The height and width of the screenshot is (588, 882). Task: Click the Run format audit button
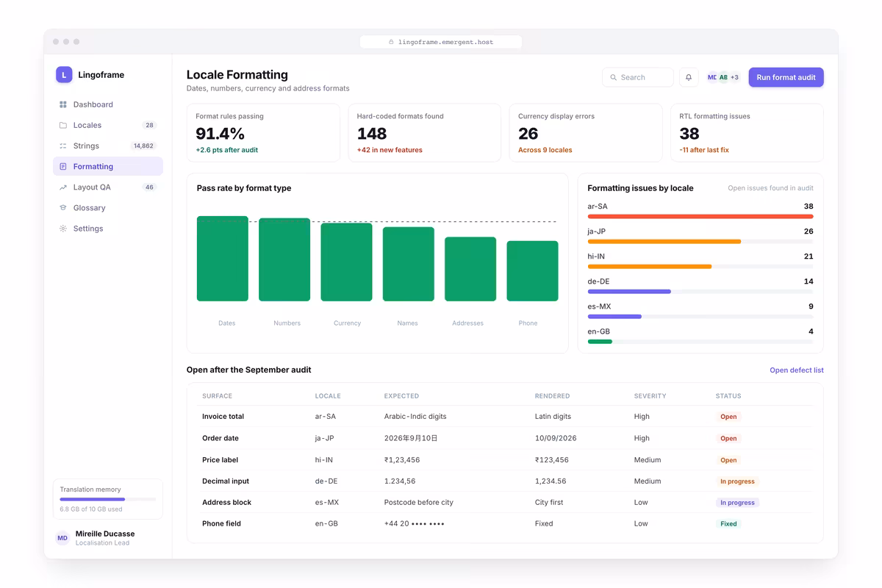tap(786, 77)
